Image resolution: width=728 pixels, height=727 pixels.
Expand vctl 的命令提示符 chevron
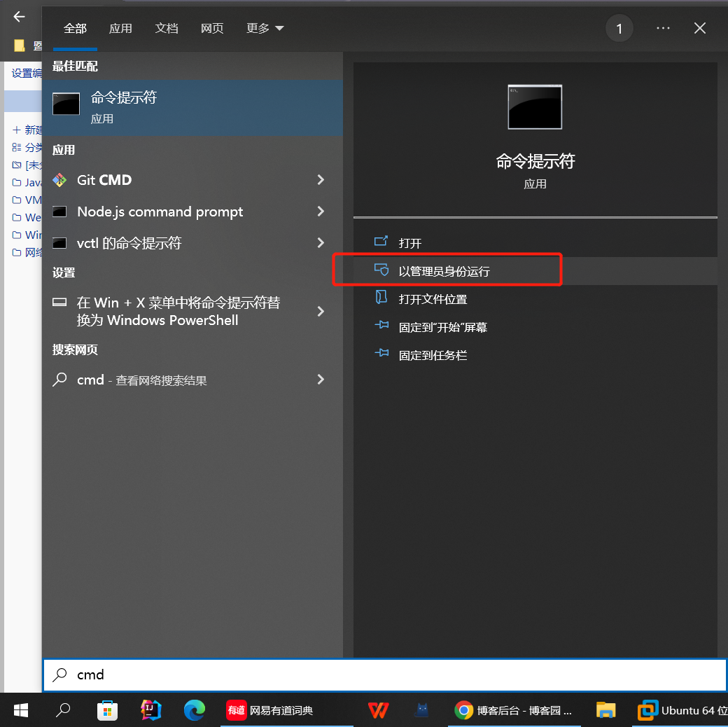tap(321, 242)
